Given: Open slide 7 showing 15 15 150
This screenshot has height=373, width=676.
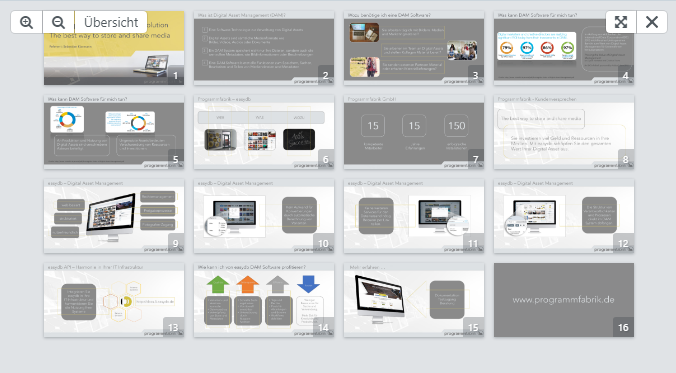Looking at the screenshot, I should coord(414,132).
